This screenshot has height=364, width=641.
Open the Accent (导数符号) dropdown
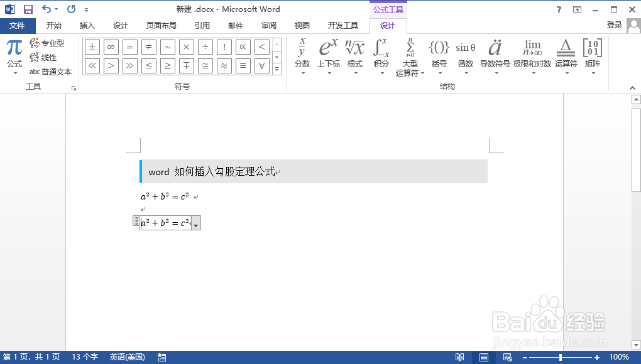[495, 56]
